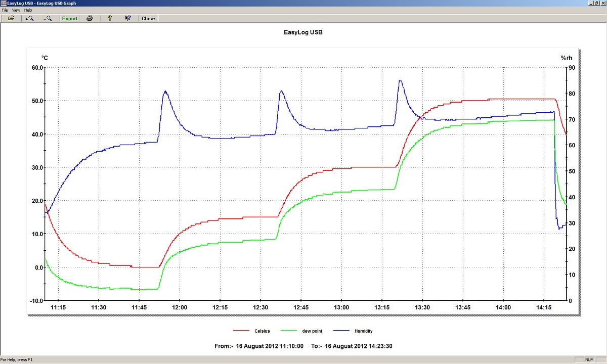This screenshot has height=364, width=607.
Task: Click the 30.0 temperature axis value
Action: [x=37, y=167]
